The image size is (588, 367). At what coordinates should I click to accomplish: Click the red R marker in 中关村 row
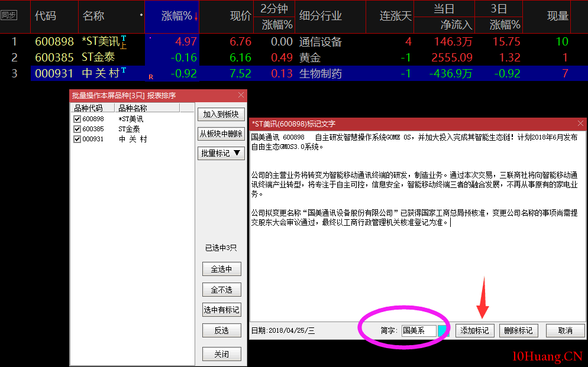click(x=151, y=77)
